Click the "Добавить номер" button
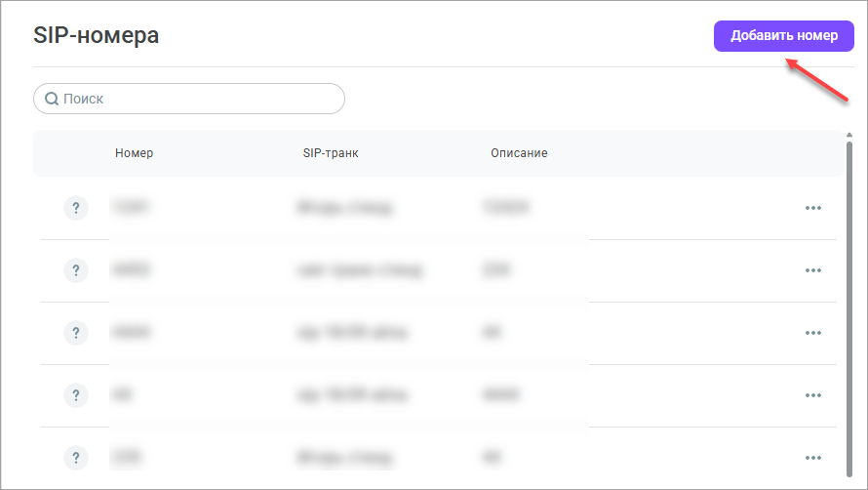Image resolution: width=868 pixels, height=490 pixels. coord(784,36)
